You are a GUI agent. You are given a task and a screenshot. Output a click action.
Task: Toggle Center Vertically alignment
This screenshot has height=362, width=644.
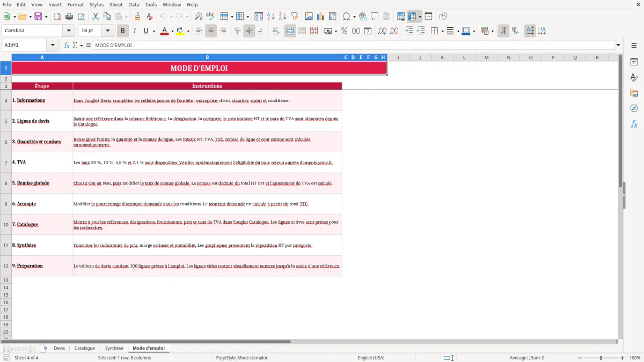(x=249, y=31)
